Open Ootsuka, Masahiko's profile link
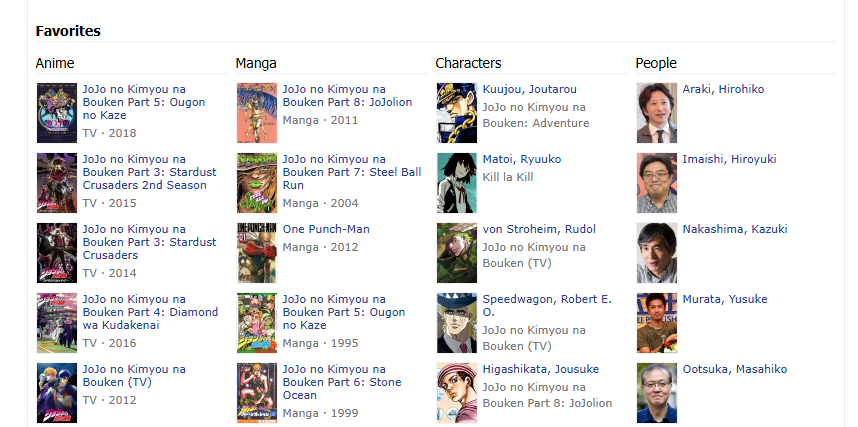 pos(735,369)
